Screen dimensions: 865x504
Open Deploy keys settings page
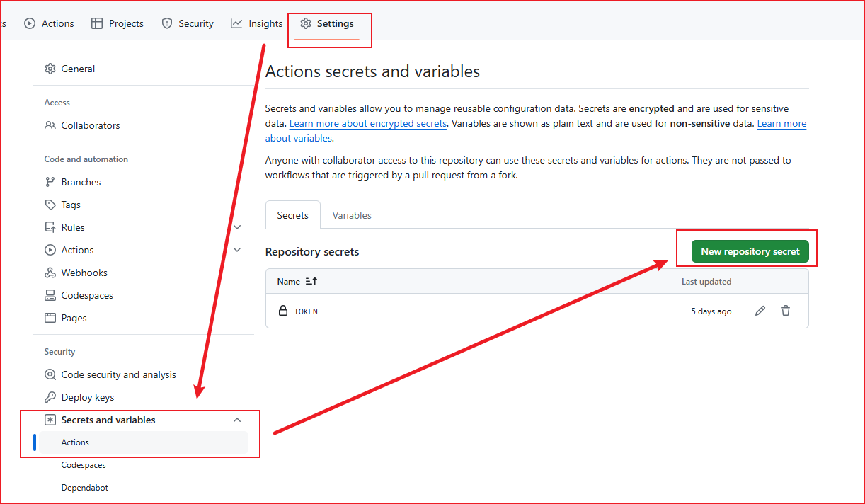[x=87, y=397]
